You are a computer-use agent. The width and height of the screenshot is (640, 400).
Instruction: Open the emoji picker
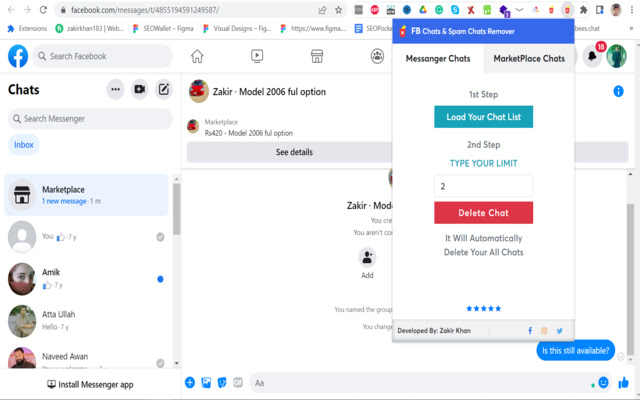pyautogui.click(x=603, y=382)
